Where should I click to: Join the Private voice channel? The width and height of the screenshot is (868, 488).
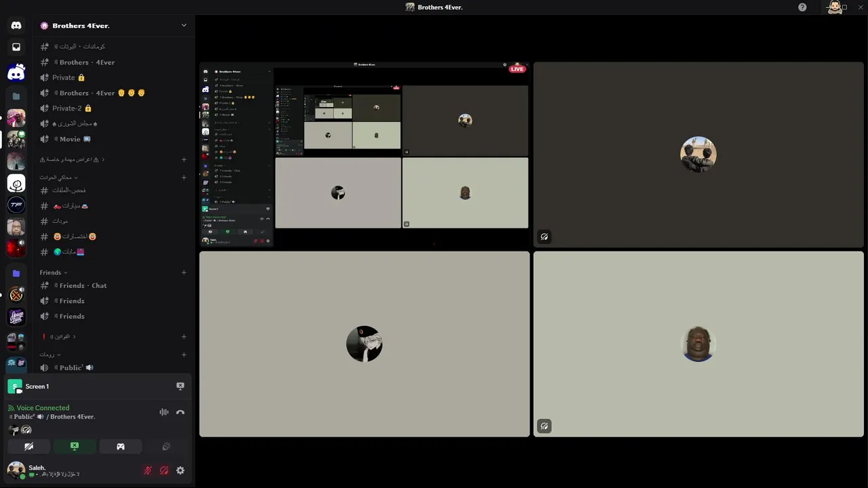[113, 77]
